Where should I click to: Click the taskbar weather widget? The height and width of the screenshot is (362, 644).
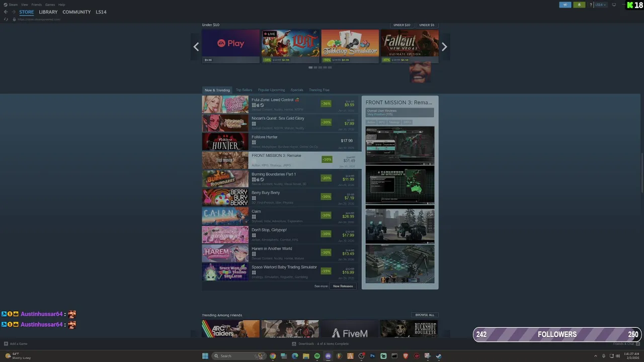pos(17,356)
